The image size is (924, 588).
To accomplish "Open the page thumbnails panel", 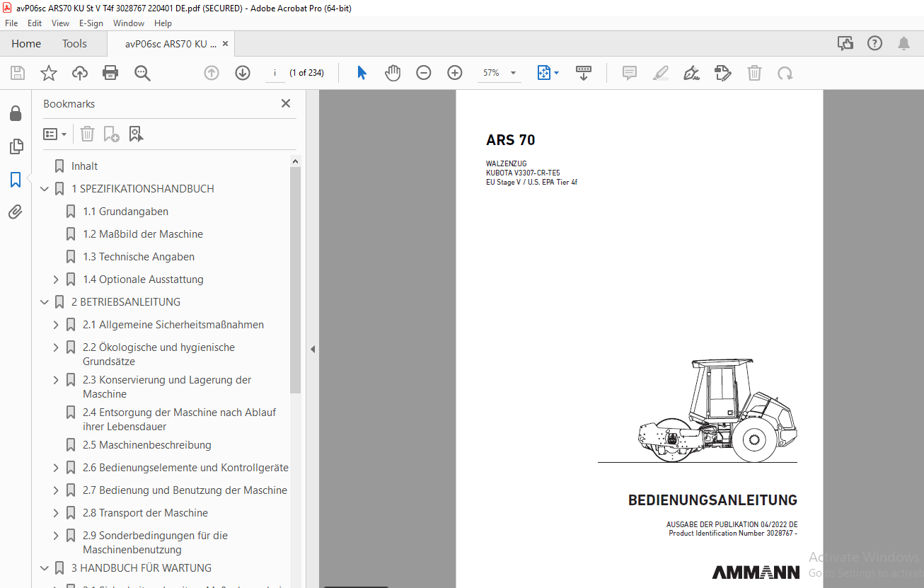I will point(16,146).
